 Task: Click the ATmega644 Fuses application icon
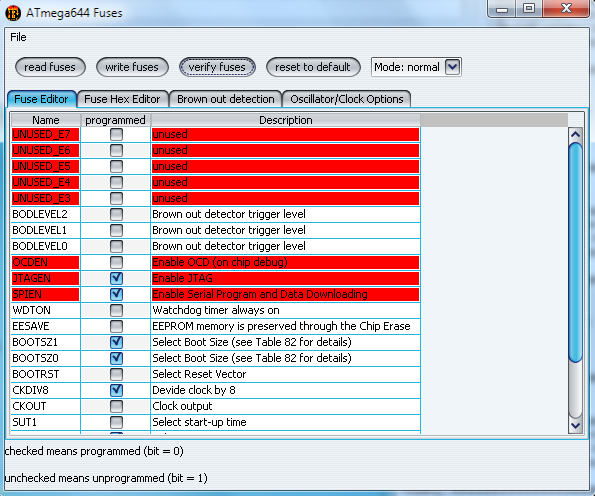click(13, 13)
